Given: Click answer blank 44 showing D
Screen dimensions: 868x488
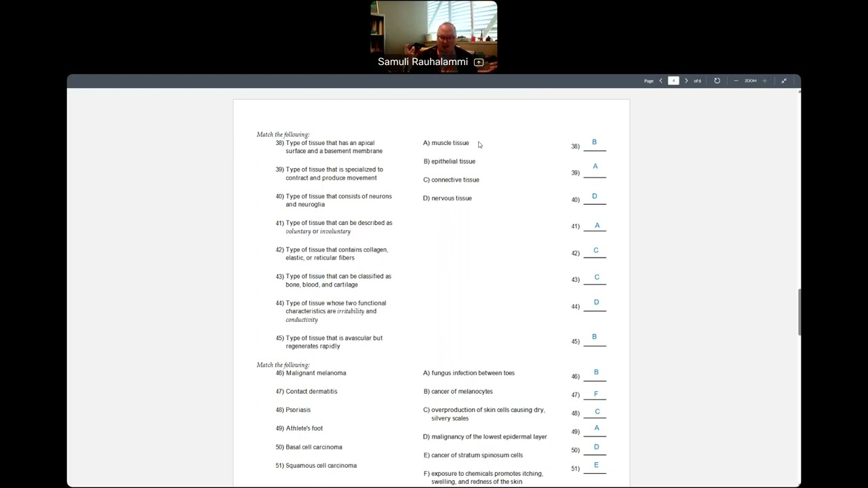Looking at the screenshot, I should click(595, 305).
